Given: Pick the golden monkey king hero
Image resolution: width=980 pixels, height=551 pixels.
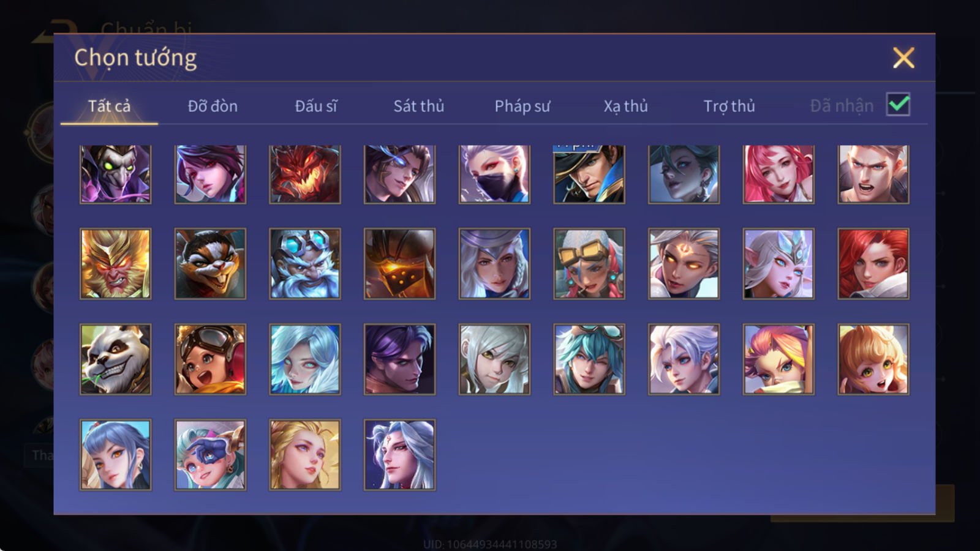Looking at the screenshot, I should (x=115, y=264).
